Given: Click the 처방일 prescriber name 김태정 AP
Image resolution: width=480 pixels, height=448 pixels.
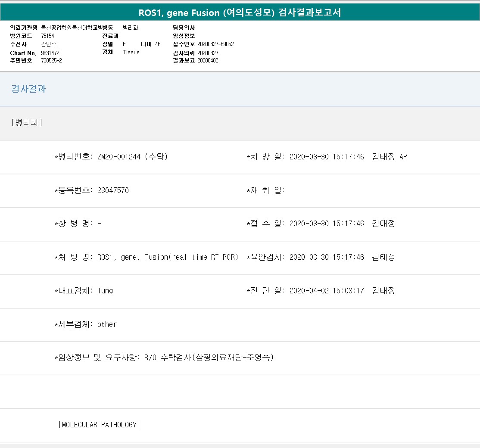Looking at the screenshot, I should tap(389, 157).
